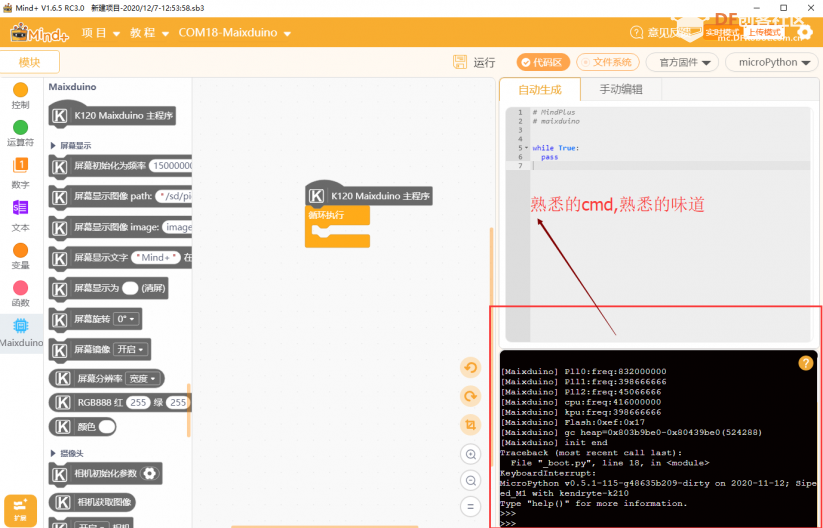Switch to 实时模式 mode
823x528 pixels.
[x=722, y=33]
